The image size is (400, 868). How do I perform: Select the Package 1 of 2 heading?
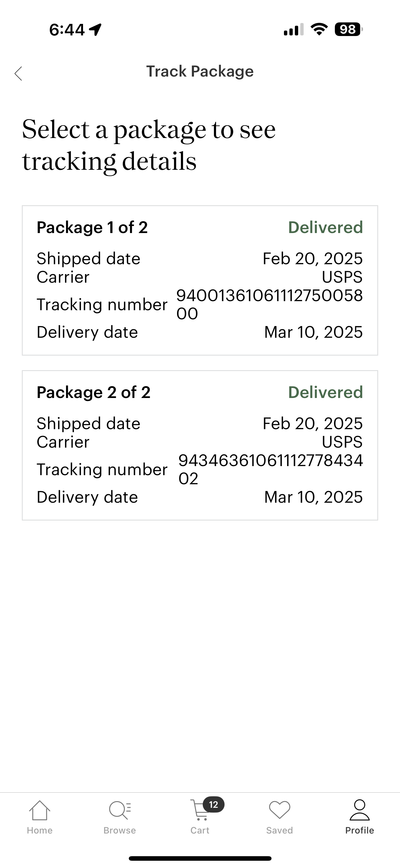coord(92,228)
